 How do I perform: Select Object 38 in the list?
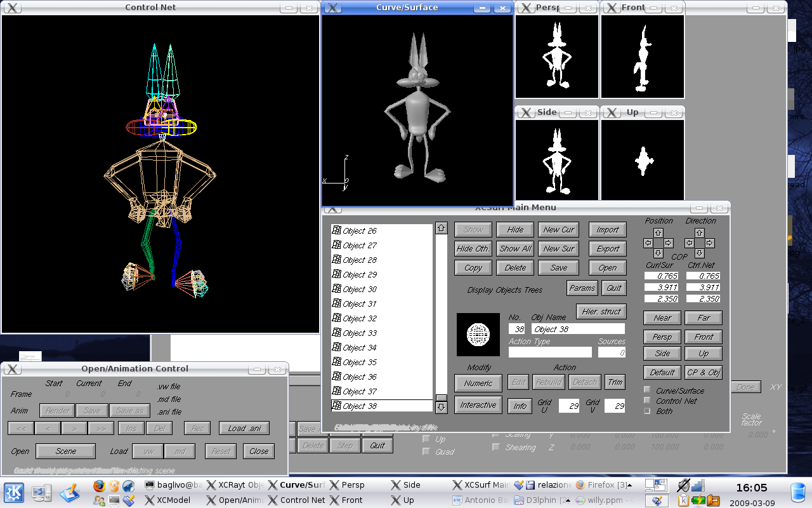pos(382,406)
